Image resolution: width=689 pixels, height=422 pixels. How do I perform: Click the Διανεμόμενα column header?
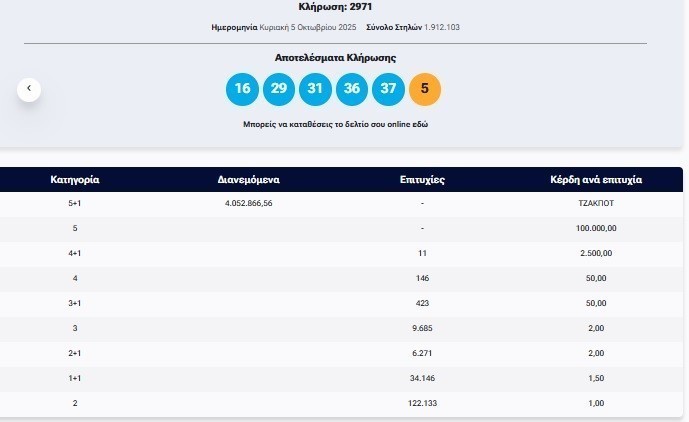pyautogui.click(x=248, y=180)
